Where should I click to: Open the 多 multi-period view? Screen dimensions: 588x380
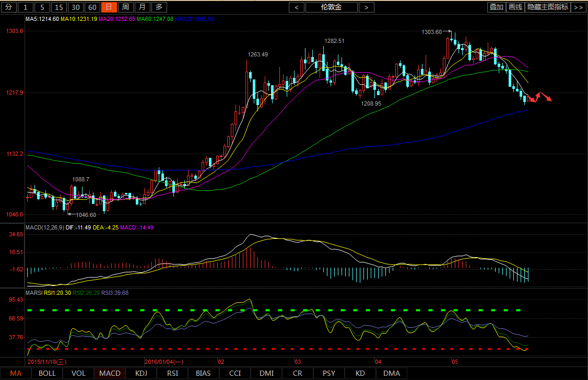tap(159, 7)
